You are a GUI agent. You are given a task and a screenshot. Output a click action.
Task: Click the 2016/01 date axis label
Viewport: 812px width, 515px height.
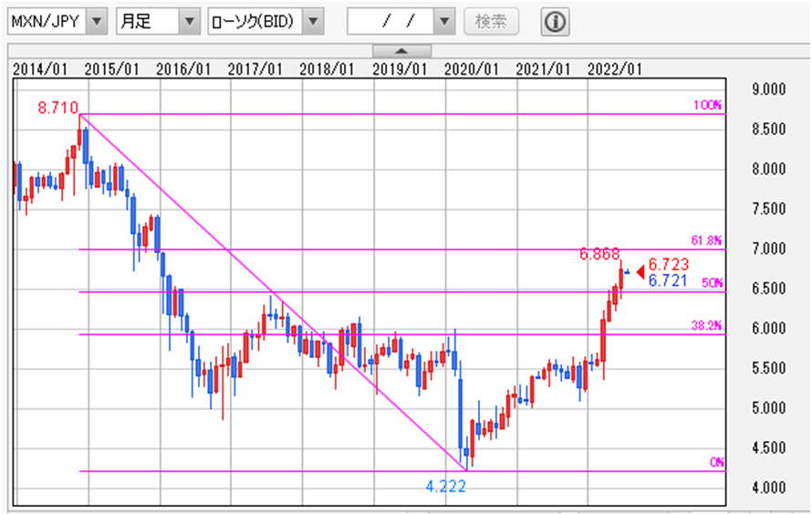[183, 69]
